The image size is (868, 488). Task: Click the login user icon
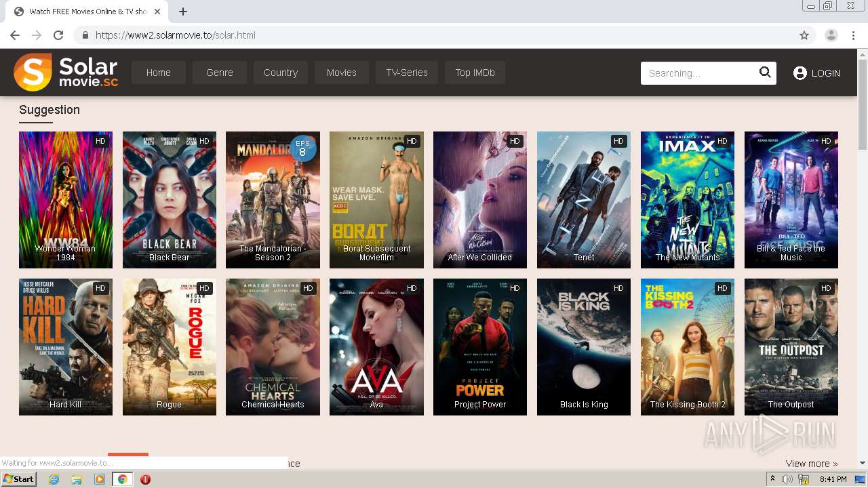click(x=800, y=73)
